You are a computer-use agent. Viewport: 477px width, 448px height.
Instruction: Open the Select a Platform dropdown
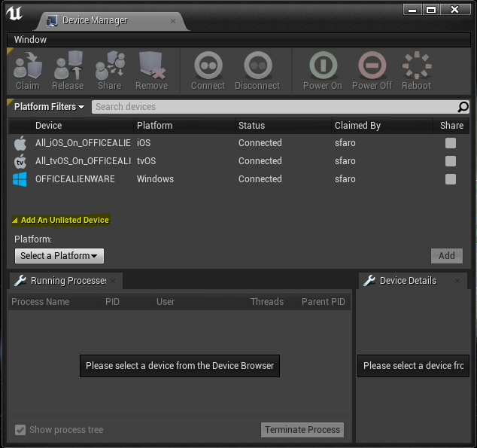tap(59, 256)
